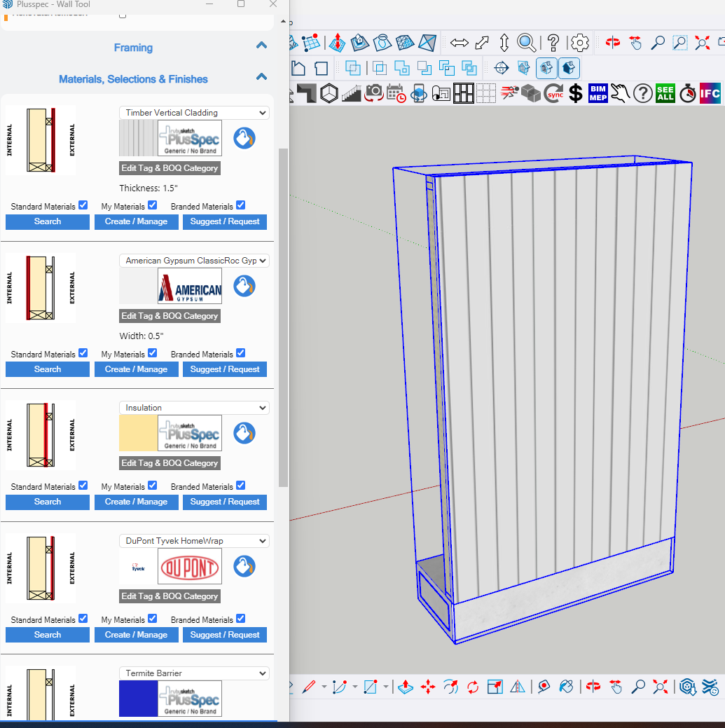Click Search under Timber Vertical Cladding
The width and height of the screenshot is (725, 728).
(x=48, y=221)
